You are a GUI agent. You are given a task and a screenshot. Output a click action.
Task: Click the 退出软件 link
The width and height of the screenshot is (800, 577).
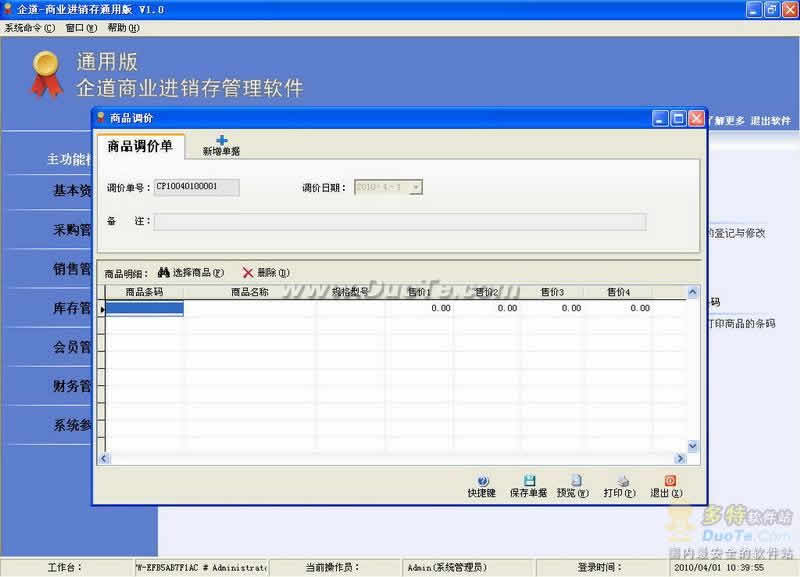(770, 120)
